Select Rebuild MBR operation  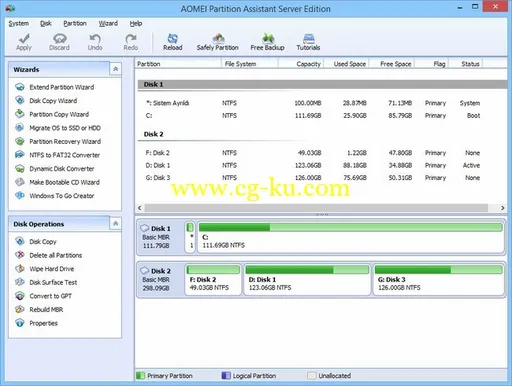(46, 310)
